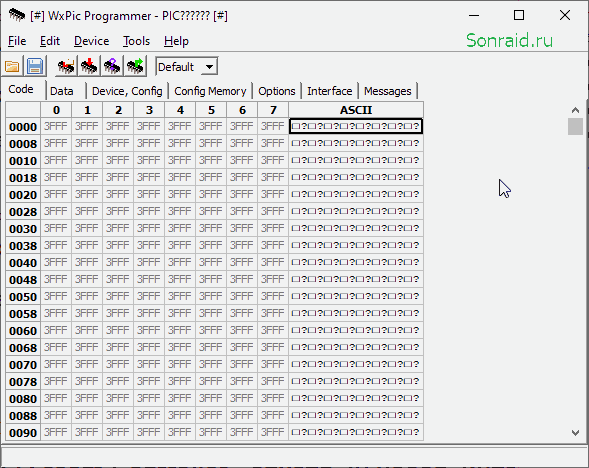Click the ASCII cell of row 0090
Image resolution: width=589 pixels, height=468 pixels.
[356, 432]
